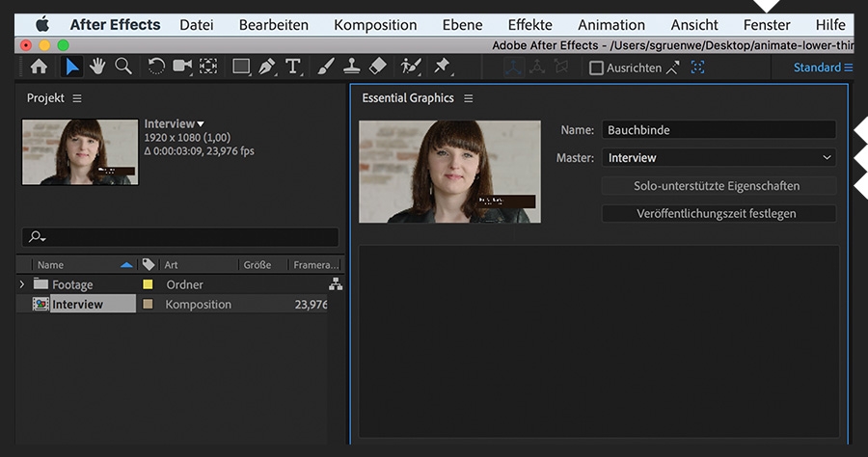Click the world axis mode icon

point(537,67)
